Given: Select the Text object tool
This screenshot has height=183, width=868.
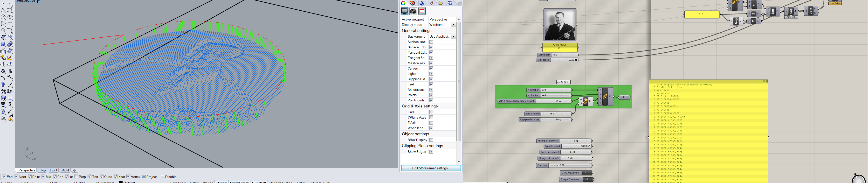Looking at the screenshot, I should (3, 84).
